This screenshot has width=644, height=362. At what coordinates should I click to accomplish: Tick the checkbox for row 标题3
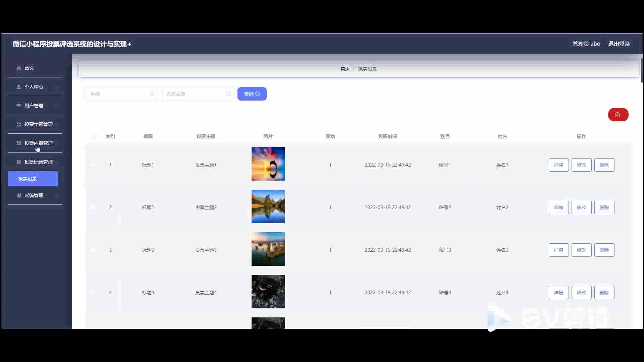click(x=94, y=250)
